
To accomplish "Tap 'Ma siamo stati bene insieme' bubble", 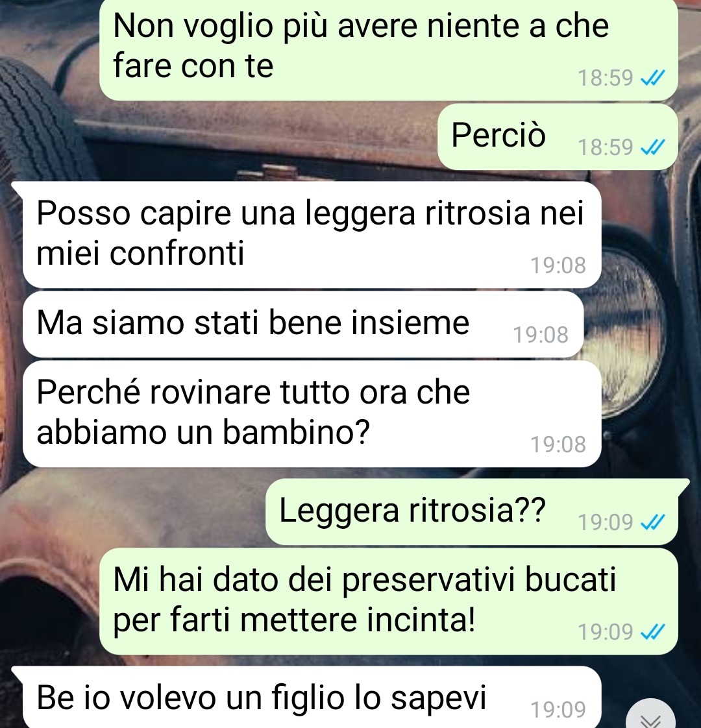I will (303, 324).
